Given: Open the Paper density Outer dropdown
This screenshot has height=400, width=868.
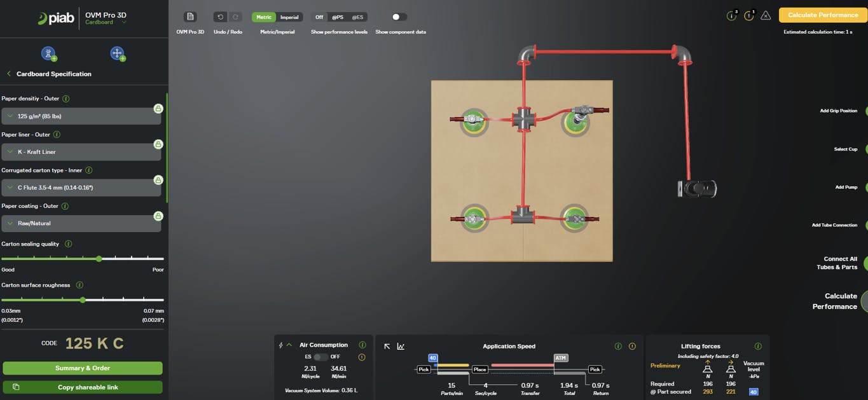Looking at the screenshot, I should (81, 115).
